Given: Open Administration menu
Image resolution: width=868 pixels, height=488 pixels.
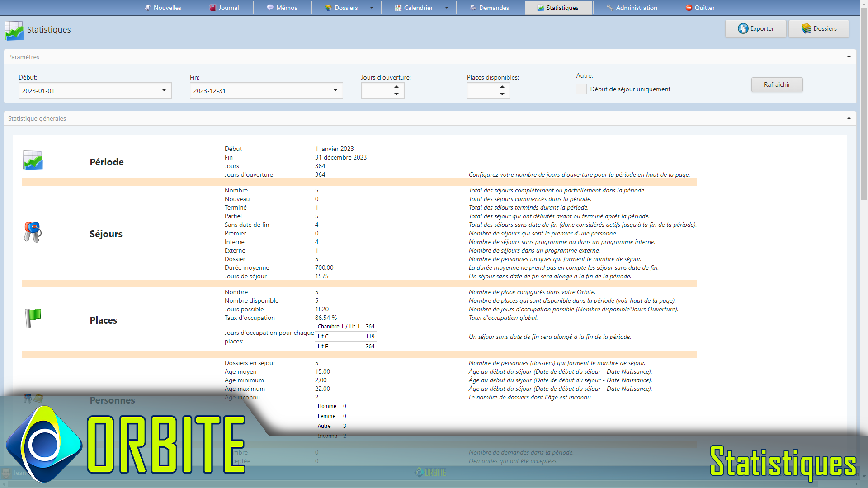Looking at the screenshot, I should coord(632,8).
